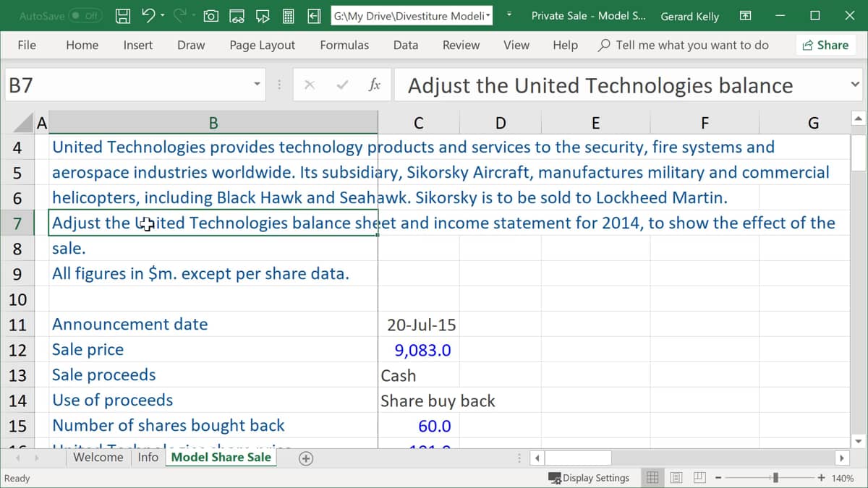Click the Enter checkmark formula bar icon
This screenshot has width=868, height=488.
[x=343, y=85]
